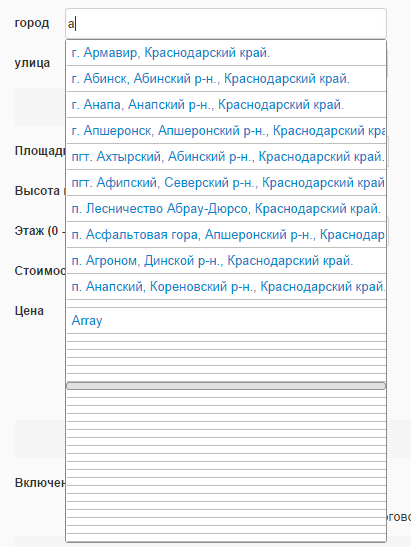Select пгт. Афипский, Северский р-н suggestion
Viewport: 411px width, 547px height.
tap(226, 182)
